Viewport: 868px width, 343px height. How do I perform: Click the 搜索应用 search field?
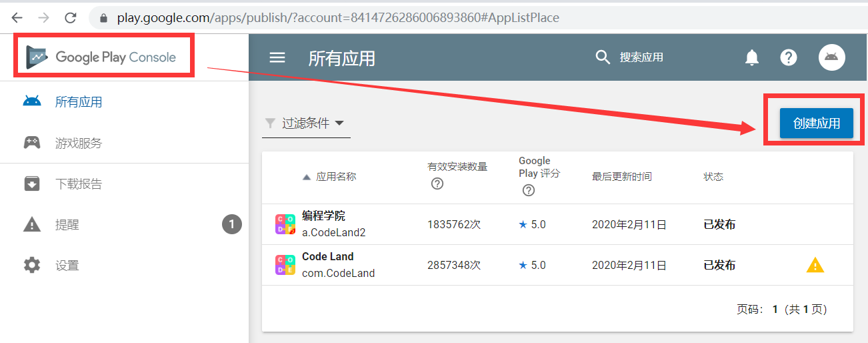pyautogui.click(x=641, y=57)
